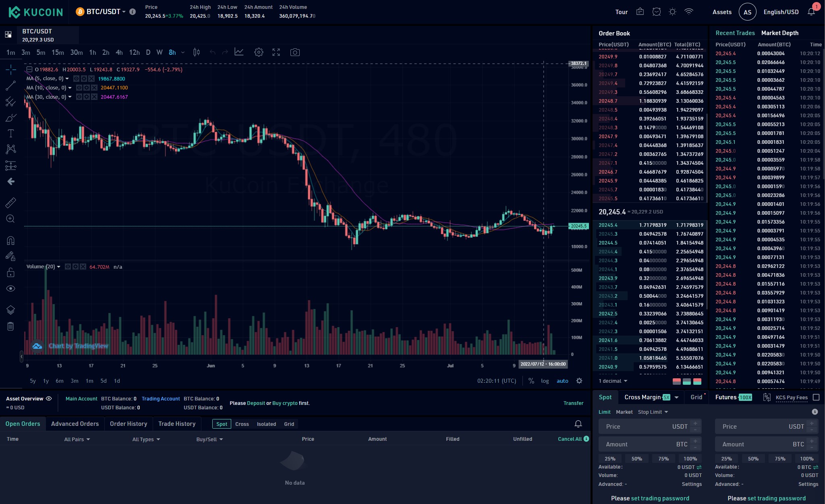The image size is (825, 504).
Task: Switch theme using the sun icon
Action: [x=672, y=12]
